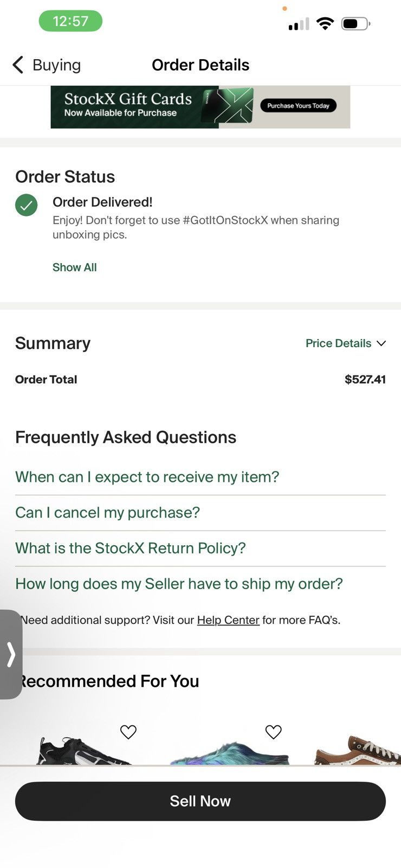Tap the Wi-Fi status icon
The height and width of the screenshot is (868, 401).
tap(325, 23)
